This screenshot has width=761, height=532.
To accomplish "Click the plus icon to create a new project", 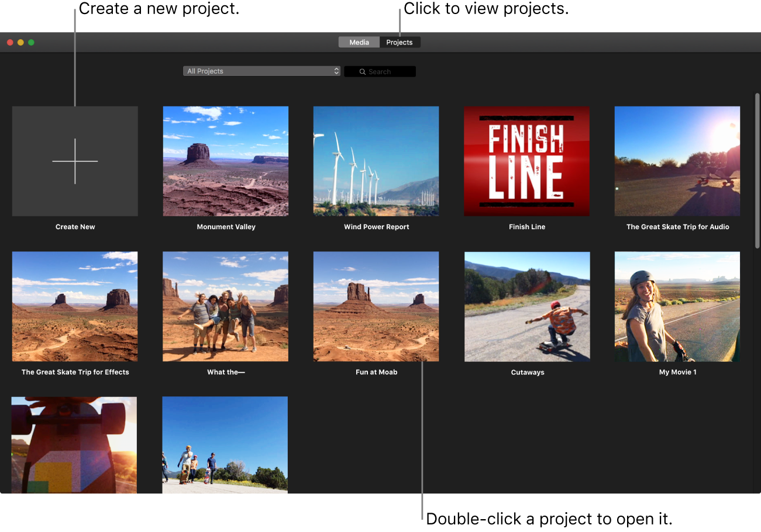I will coord(75,161).
